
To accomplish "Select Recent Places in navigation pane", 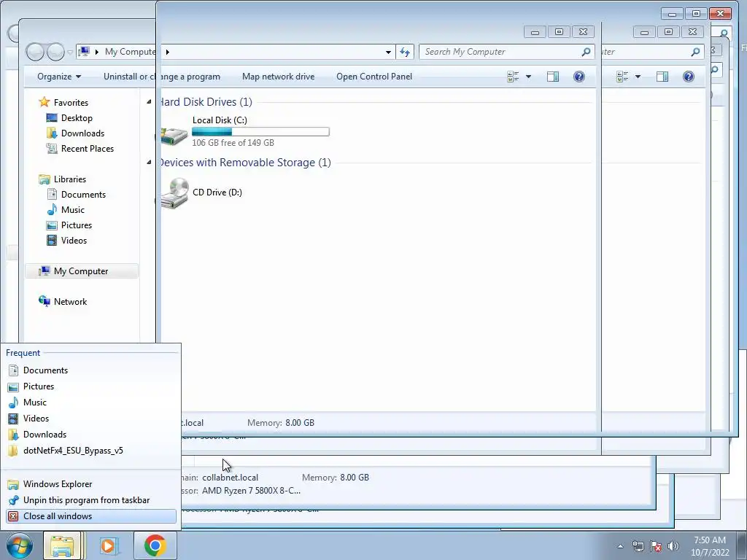I will point(88,149).
